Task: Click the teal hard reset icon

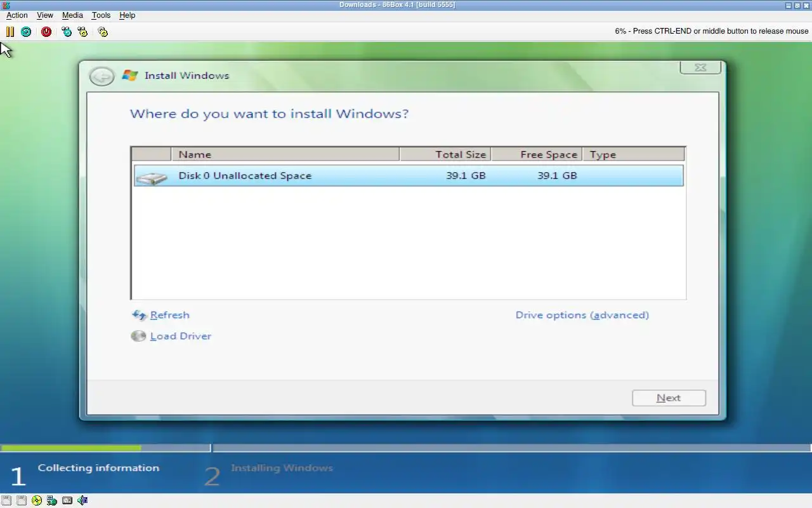Action: pos(26,32)
